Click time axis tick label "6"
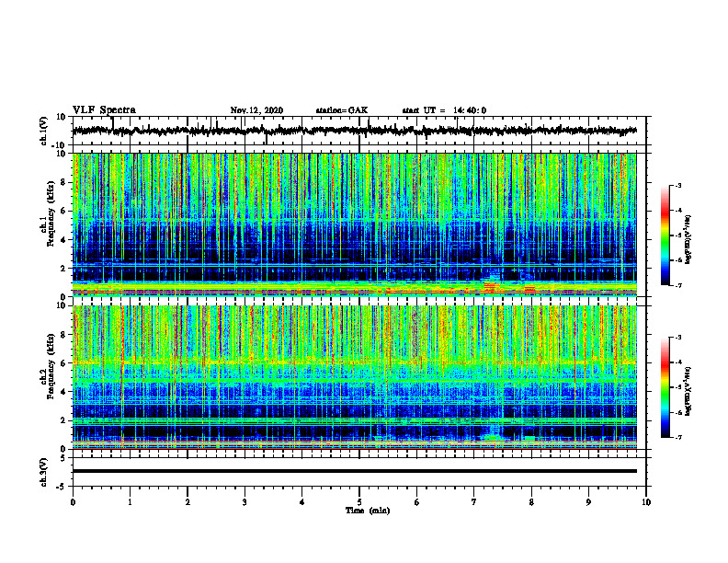The width and height of the screenshot is (728, 563). tap(417, 502)
